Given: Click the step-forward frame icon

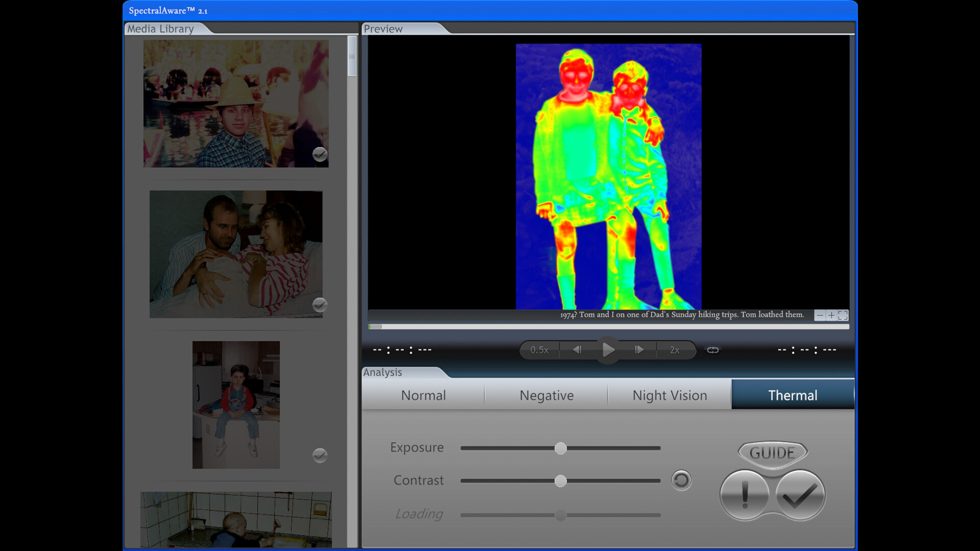Looking at the screenshot, I should tap(639, 350).
